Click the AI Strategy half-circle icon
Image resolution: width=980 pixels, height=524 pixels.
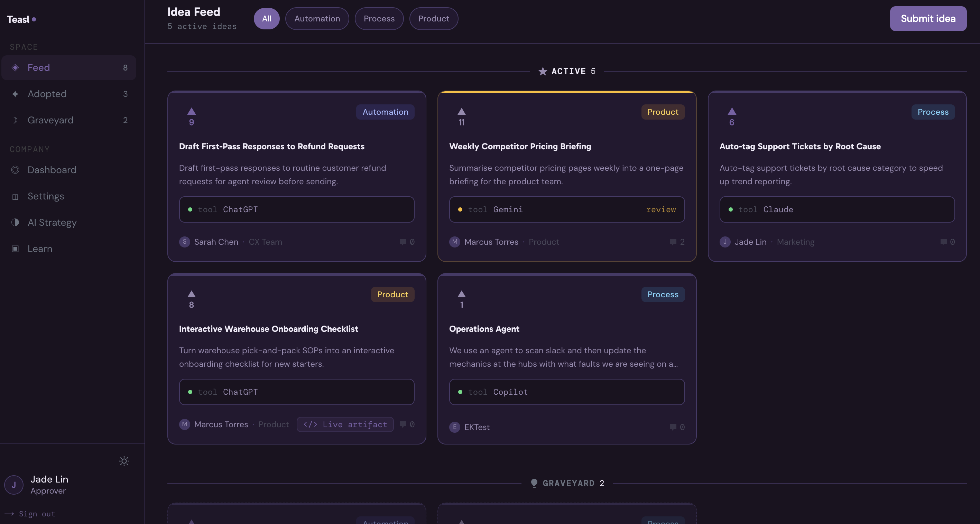click(x=15, y=223)
